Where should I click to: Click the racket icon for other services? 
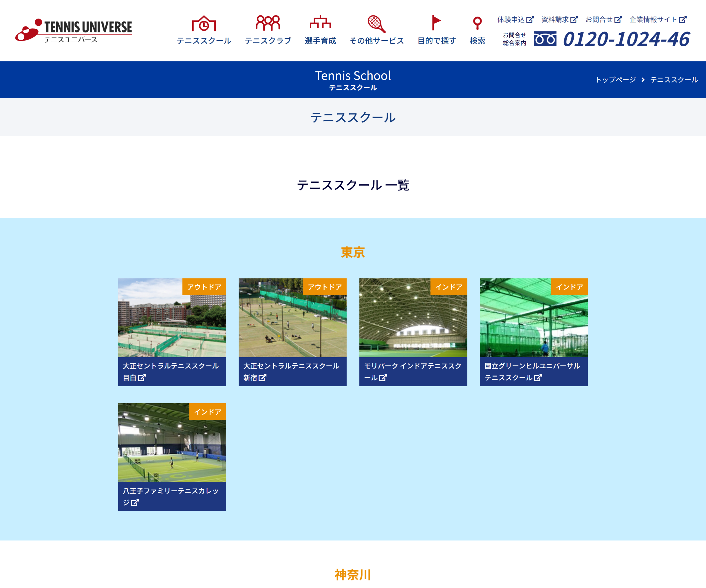(376, 24)
